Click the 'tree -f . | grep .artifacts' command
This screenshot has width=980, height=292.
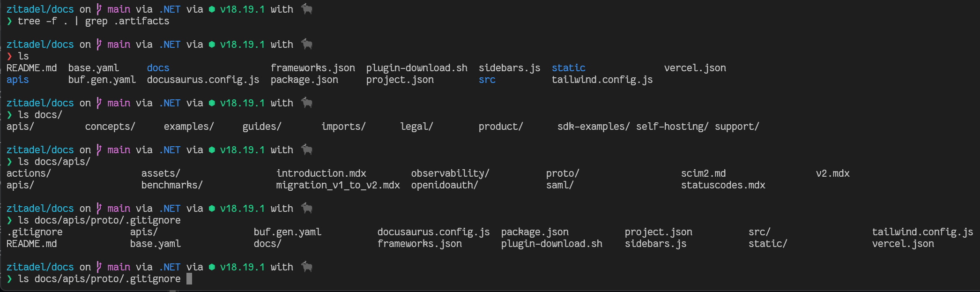click(x=93, y=21)
